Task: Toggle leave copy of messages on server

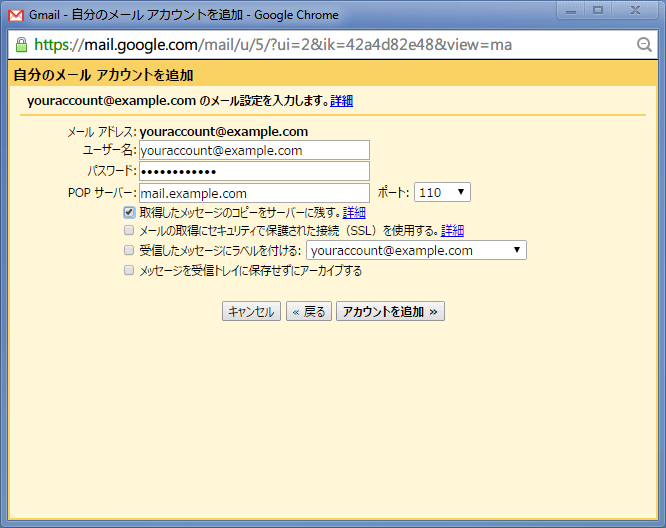Action: [x=129, y=213]
